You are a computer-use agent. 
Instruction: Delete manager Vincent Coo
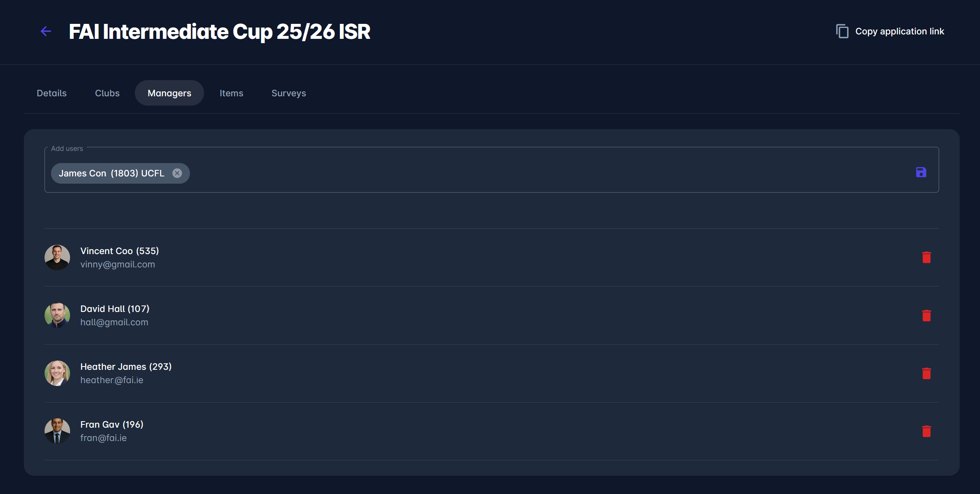(x=926, y=257)
